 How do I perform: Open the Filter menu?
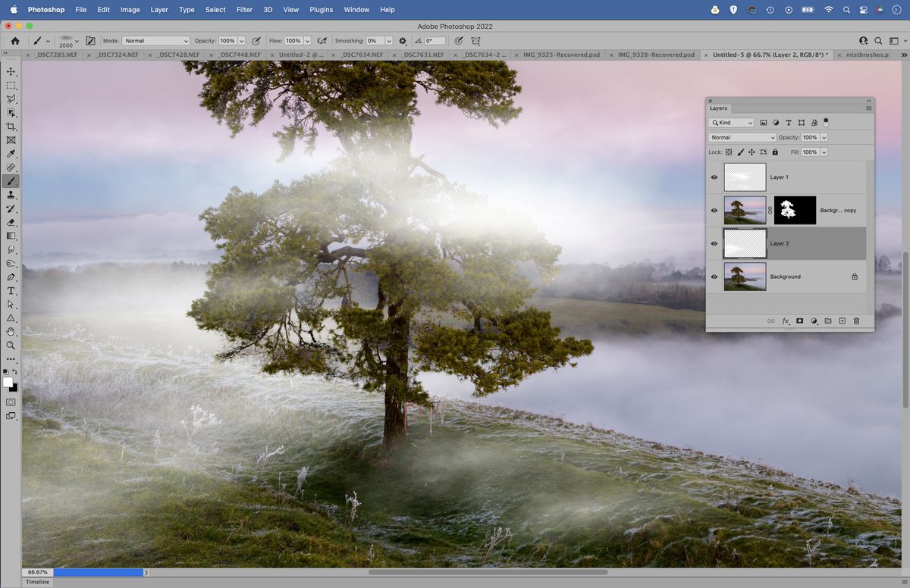pyautogui.click(x=243, y=10)
